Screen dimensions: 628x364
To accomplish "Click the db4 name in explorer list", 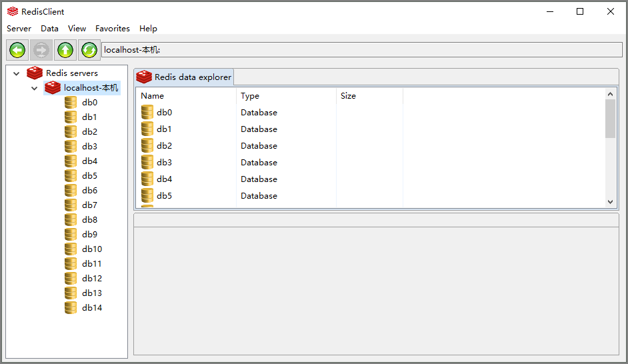I will 164,179.
